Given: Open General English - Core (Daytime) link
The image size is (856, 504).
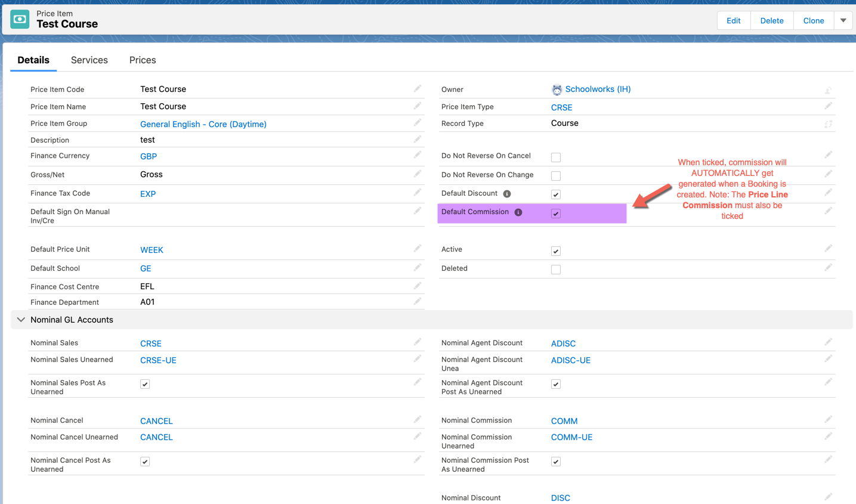Looking at the screenshot, I should click(x=203, y=124).
